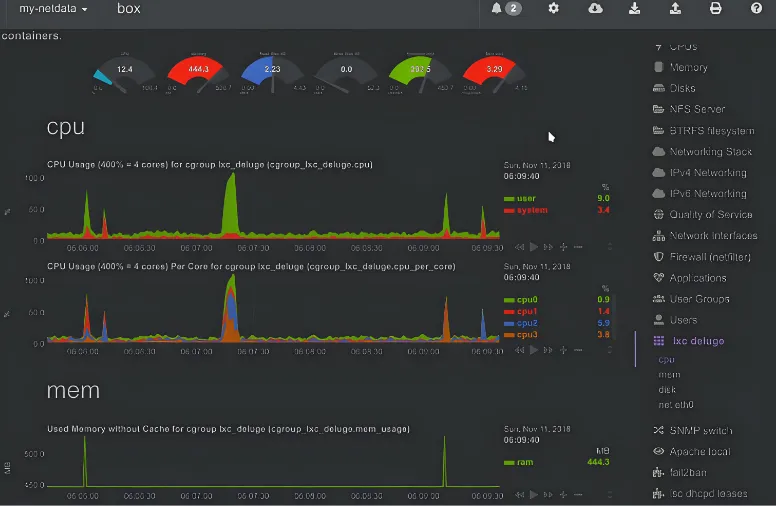Click the cloud update check icon

point(595,8)
